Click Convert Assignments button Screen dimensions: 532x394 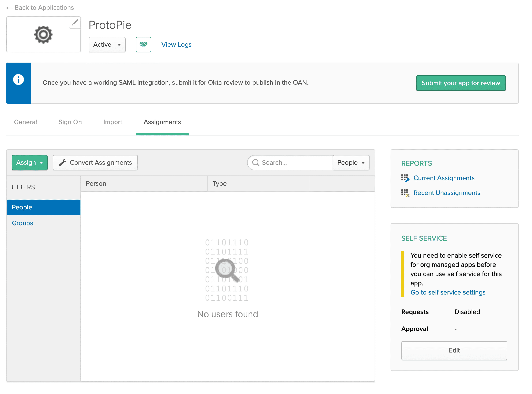click(95, 163)
